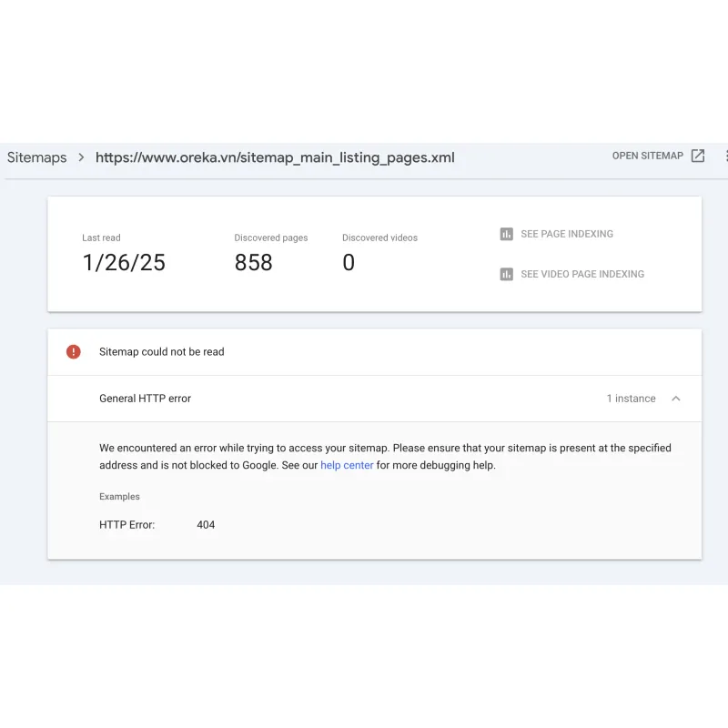The image size is (728, 728).
Task: Click the 1 instance count label
Action: pyautogui.click(x=631, y=399)
